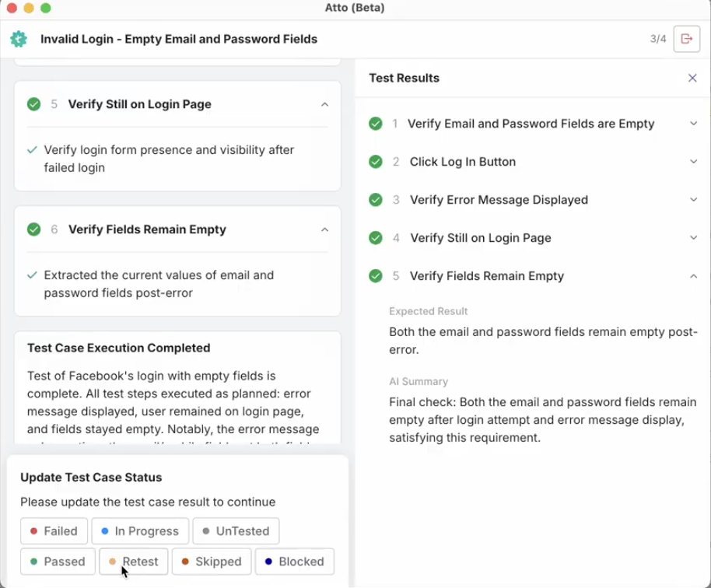Collapse 'Verify Fields Remain Empty' in Test Results
This screenshot has width=711, height=588.
(x=693, y=275)
